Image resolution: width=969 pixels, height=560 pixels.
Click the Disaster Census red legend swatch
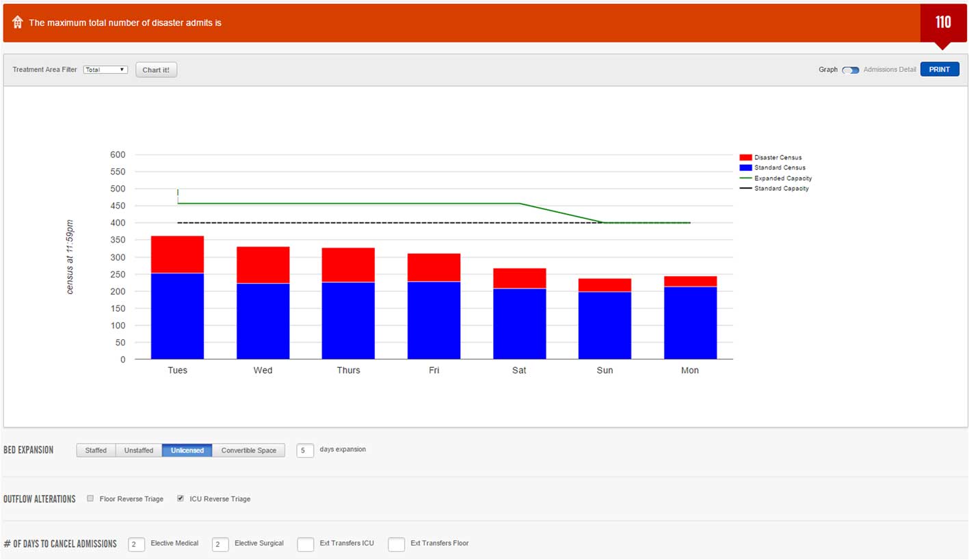745,157
